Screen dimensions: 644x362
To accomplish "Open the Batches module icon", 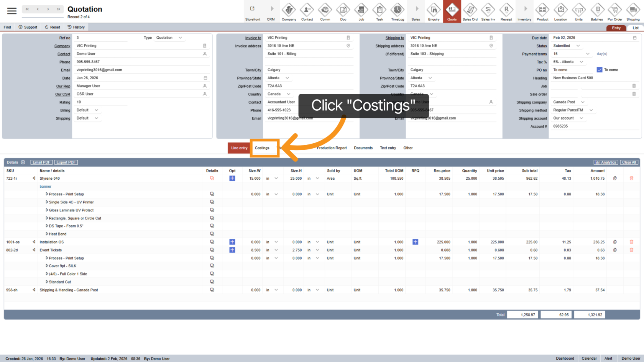I will coord(597,11).
